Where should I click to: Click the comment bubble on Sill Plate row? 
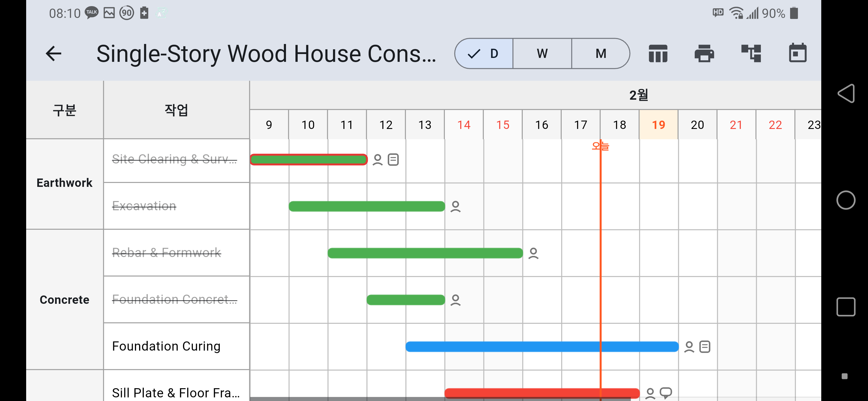(665, 392)
